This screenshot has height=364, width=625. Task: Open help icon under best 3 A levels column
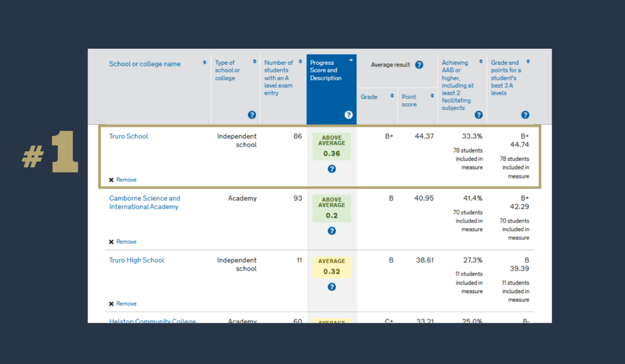coord(525,114)
